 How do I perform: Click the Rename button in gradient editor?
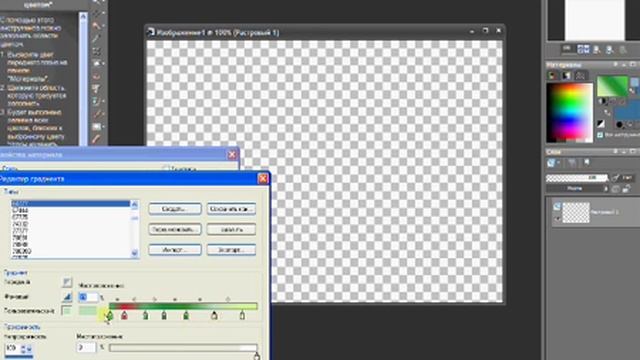(x=175, y=229)
